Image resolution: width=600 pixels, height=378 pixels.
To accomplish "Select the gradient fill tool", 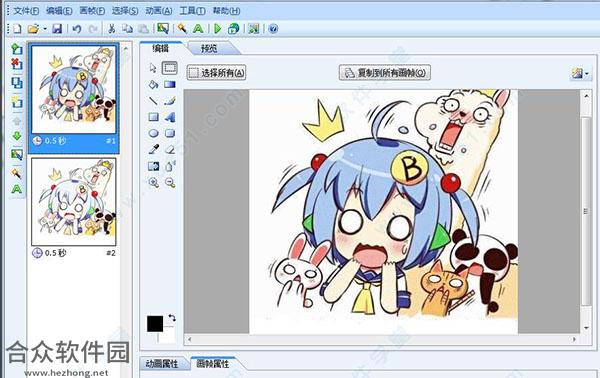I will point(170,85).
